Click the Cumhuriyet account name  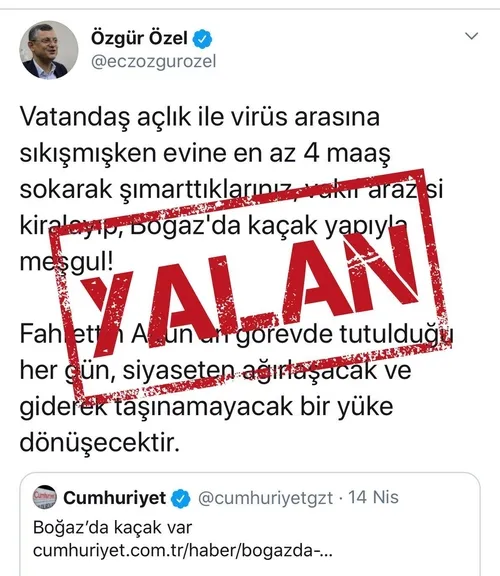pyautogui.click(x=115, y=498)
